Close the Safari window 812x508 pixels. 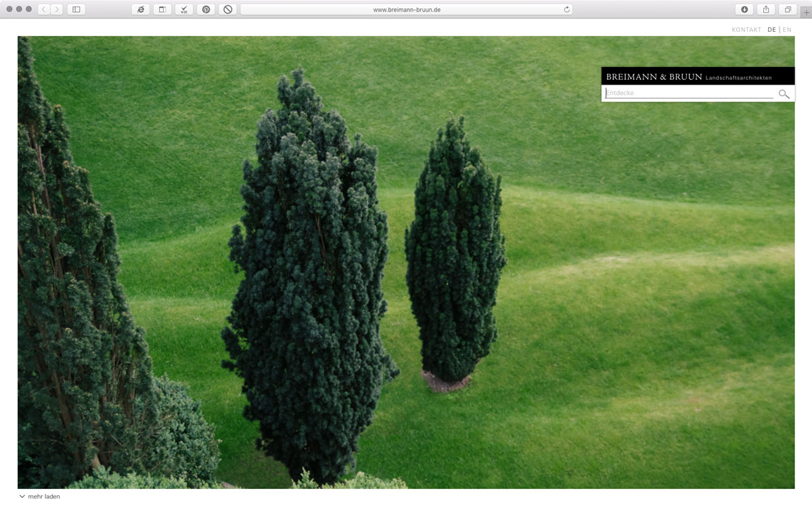click(x=9, y=9)
